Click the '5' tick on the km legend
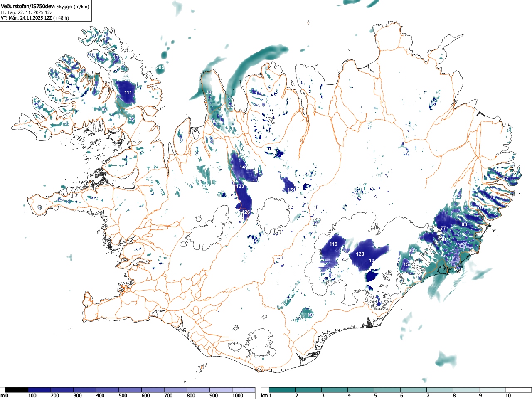532x399 pixels. [x=375, y=396]
